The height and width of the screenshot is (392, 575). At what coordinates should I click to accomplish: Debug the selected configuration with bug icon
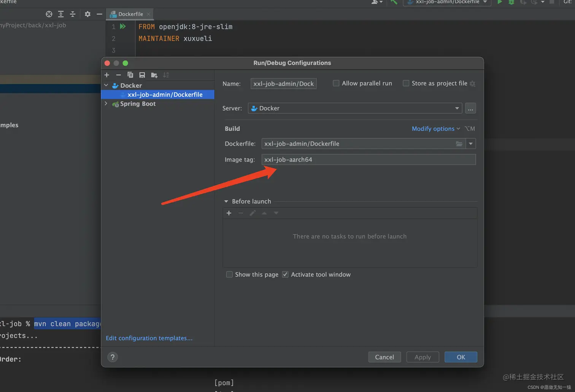tap(511, 2)
